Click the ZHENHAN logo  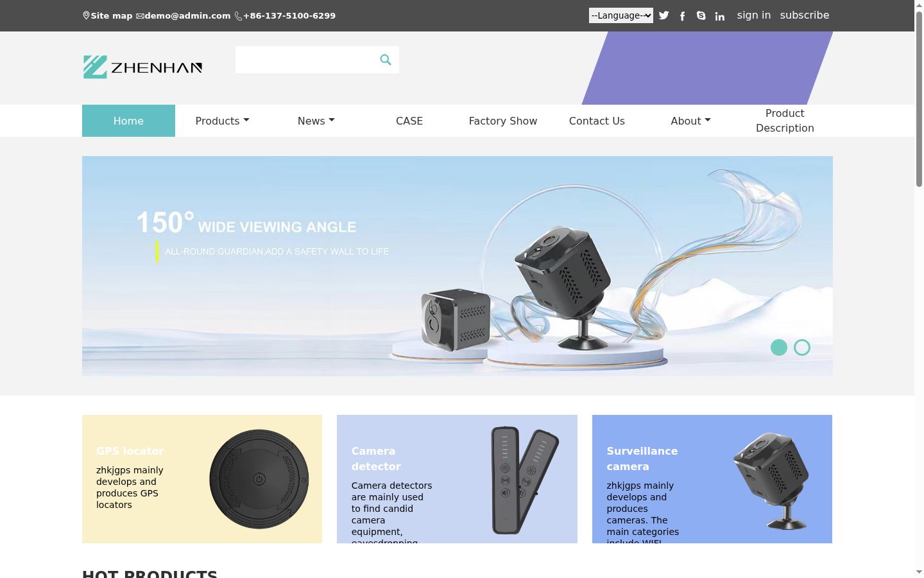142,67
